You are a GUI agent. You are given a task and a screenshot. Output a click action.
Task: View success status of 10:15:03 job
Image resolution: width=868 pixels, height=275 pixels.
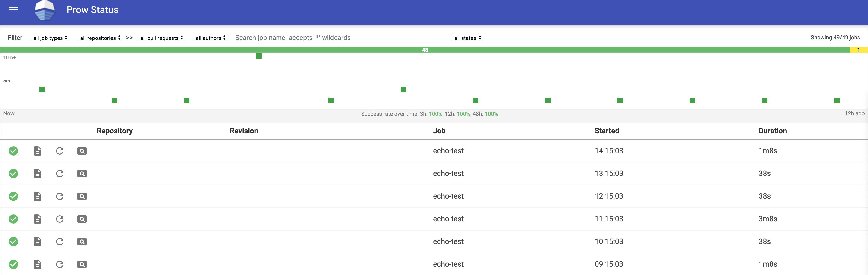13,242
